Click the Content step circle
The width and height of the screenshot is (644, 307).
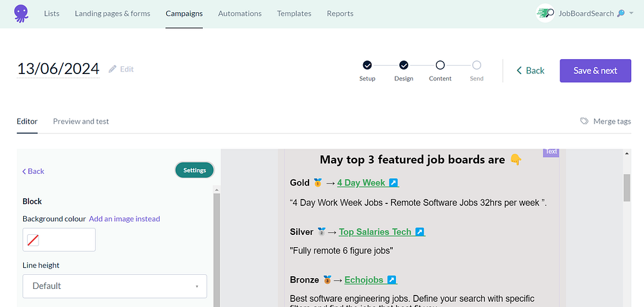click(x=440, y=65)
